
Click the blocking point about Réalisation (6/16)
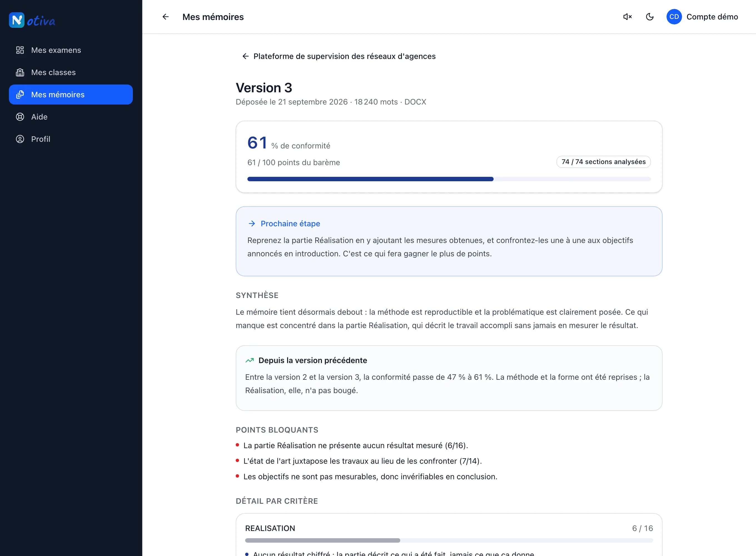(x=356, y=446)
